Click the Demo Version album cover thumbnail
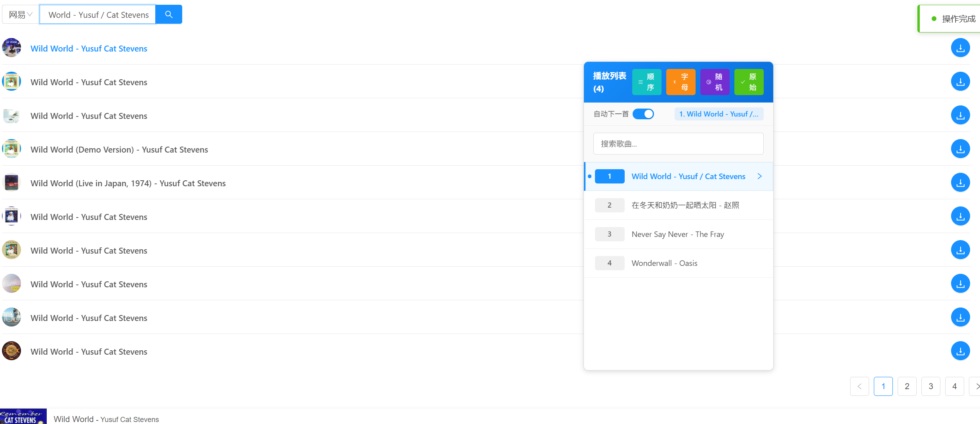The height and width of the screenshot is (424, 980). (11, 149)
